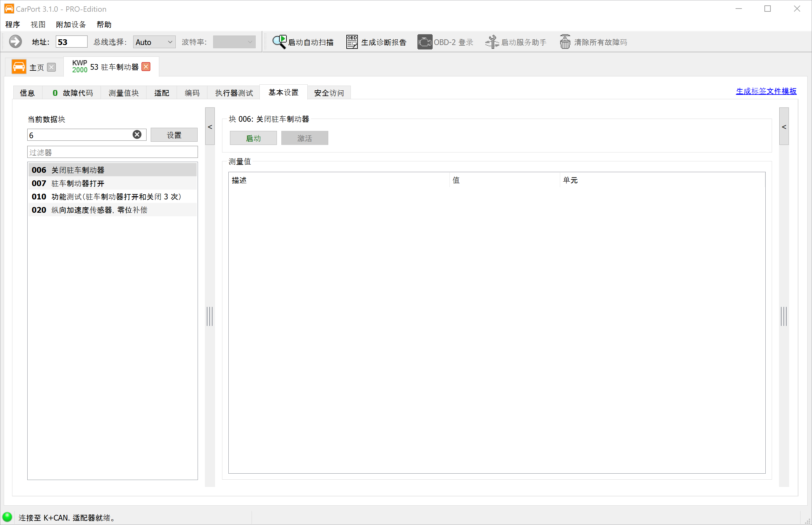Clear the current data block field
Image resolution: width=812 pixels, height=525 pixels.
pyautogui.click(x=137, y=135)
